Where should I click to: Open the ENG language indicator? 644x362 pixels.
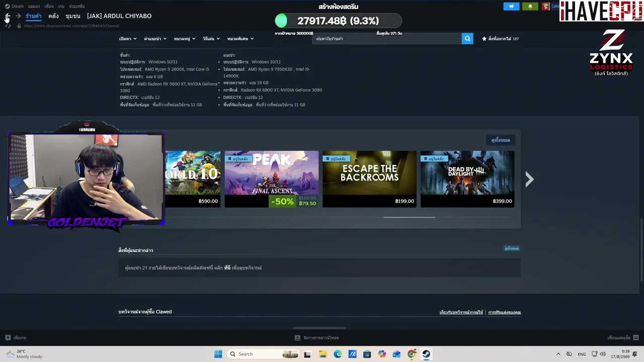[x=582, y=354]
